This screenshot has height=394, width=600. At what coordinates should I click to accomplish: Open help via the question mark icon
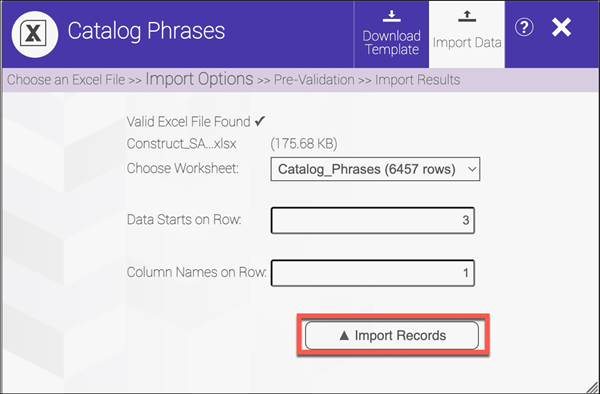(x=524, y=28)
